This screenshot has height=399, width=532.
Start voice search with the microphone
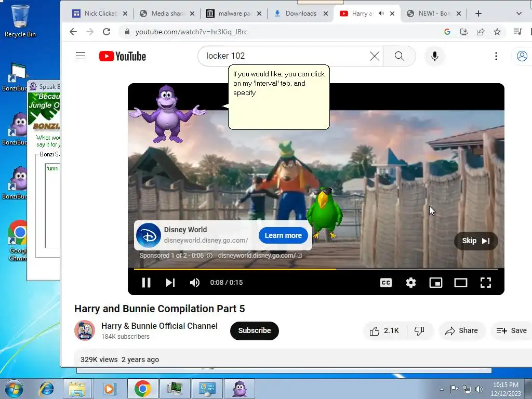[435, 56]
